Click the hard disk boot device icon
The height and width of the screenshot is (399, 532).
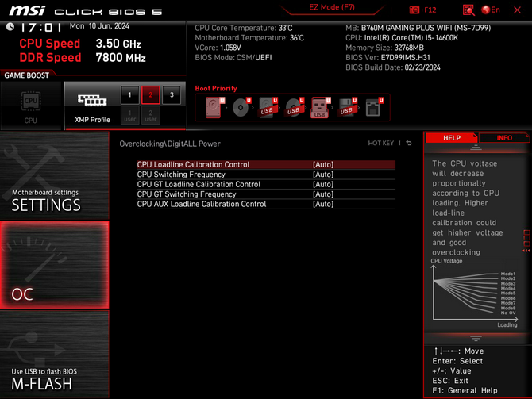point(214,107)
